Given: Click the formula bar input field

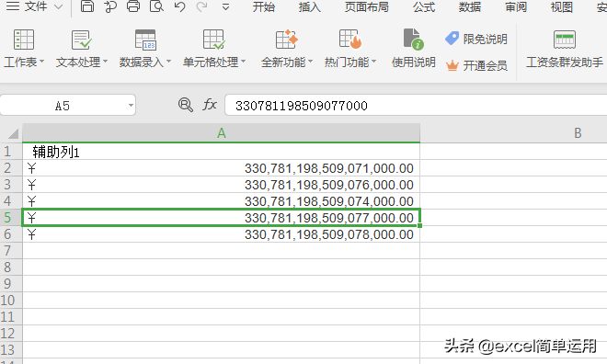Looking at the screenshot, I should coord(416,105).
